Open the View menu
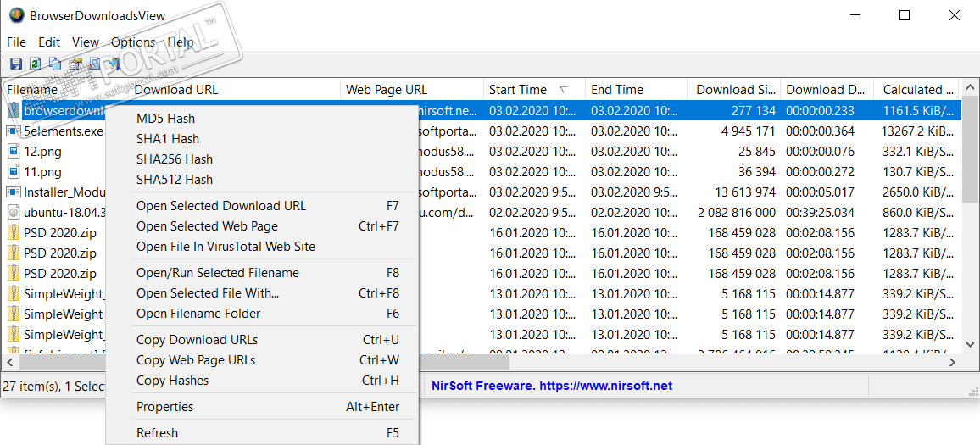 tap(86, 42)
